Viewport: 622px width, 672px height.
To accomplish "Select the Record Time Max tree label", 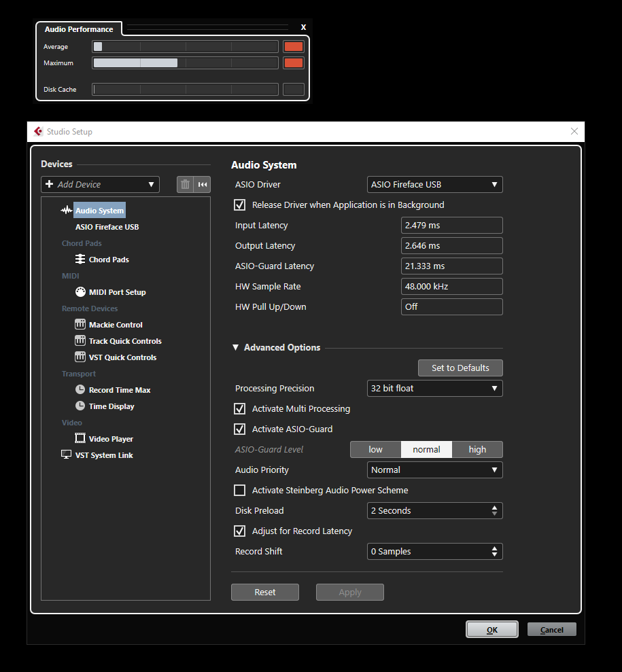I will (120, 389).
